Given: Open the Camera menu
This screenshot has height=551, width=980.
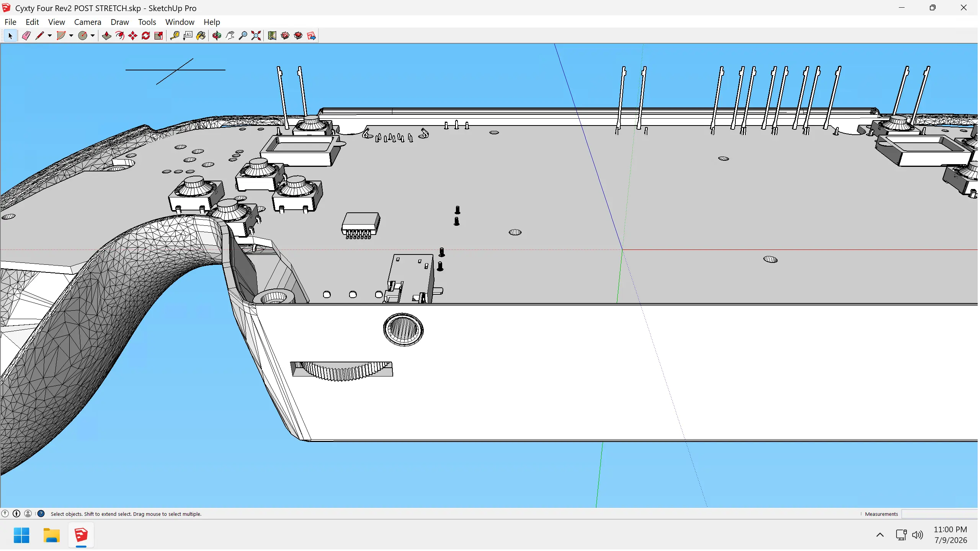Looking at the screenshot, I should click(88, 22).
